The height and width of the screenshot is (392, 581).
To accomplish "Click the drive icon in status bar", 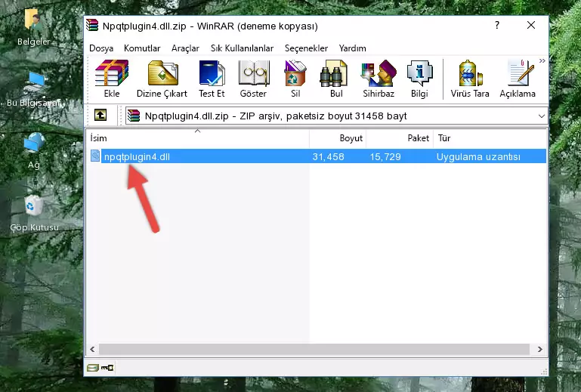I will pos(93,368).
